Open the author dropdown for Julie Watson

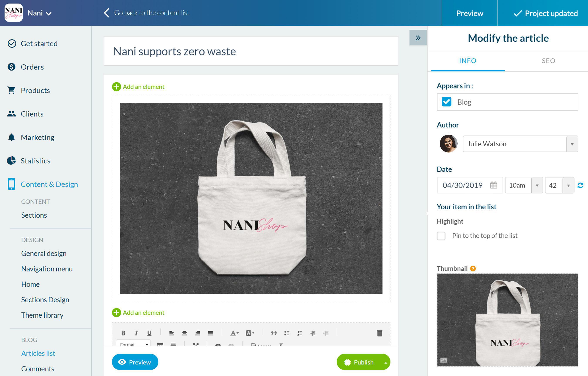(x=572, y=144)
